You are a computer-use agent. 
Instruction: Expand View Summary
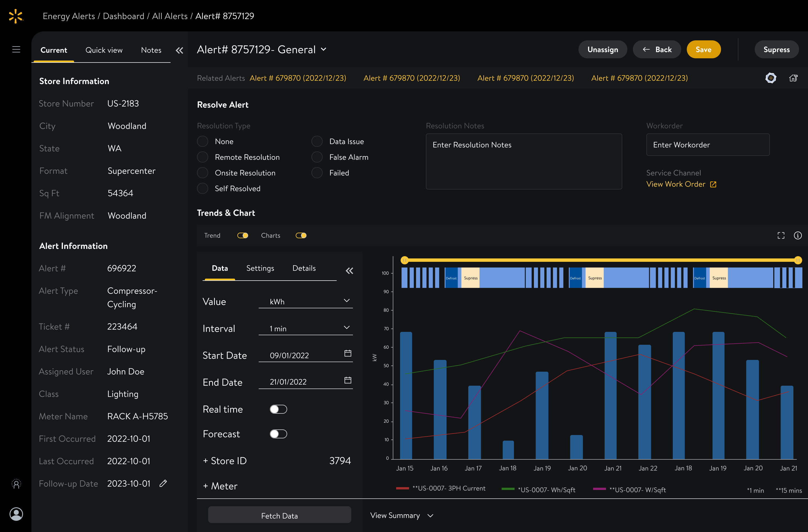click(x=402, y=515)
